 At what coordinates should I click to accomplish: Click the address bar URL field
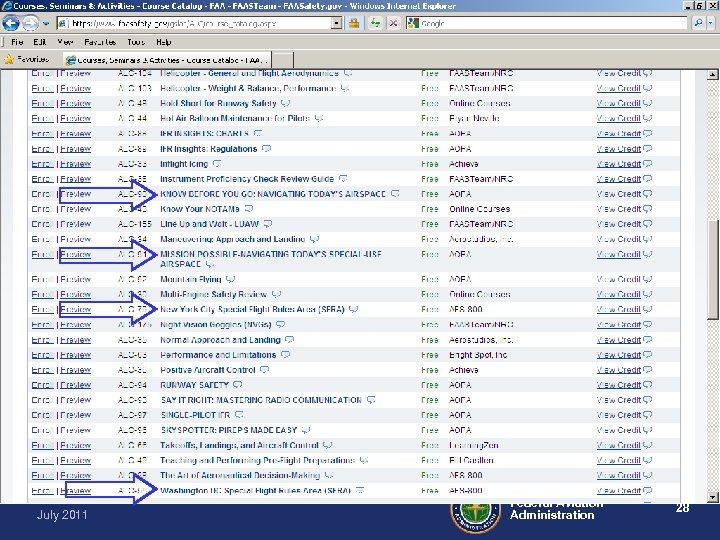(x=194, y=23)
